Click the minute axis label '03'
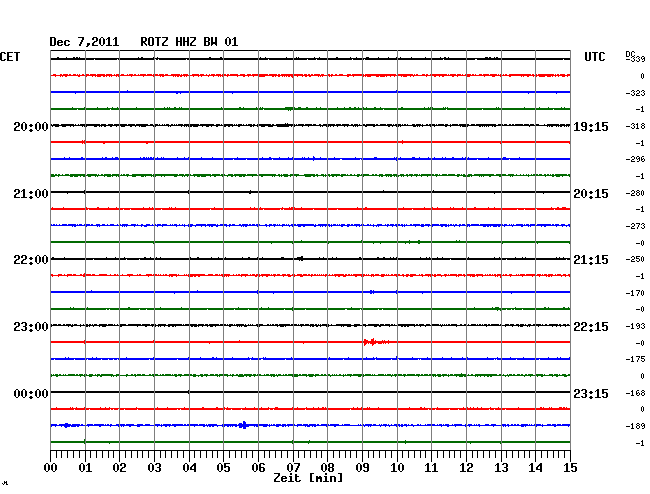The image size is (650, 494). click(154, 468)
